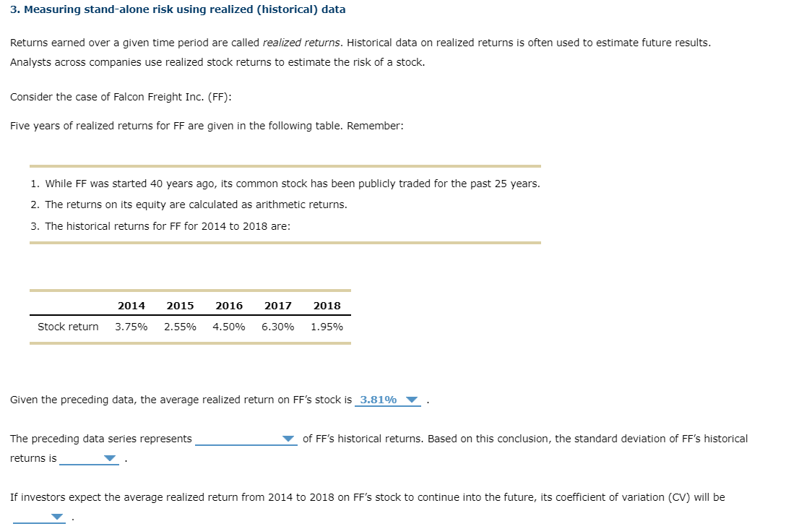This screenshot has width=812, height=529.
Task: Click the 2014 column header
Action: pyautogui.click(x=131, y=306)
